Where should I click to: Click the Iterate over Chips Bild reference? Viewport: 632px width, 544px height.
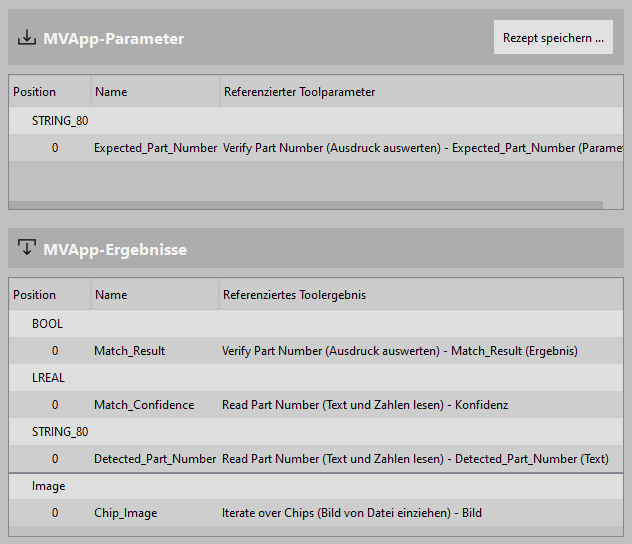tap(352, 513)
